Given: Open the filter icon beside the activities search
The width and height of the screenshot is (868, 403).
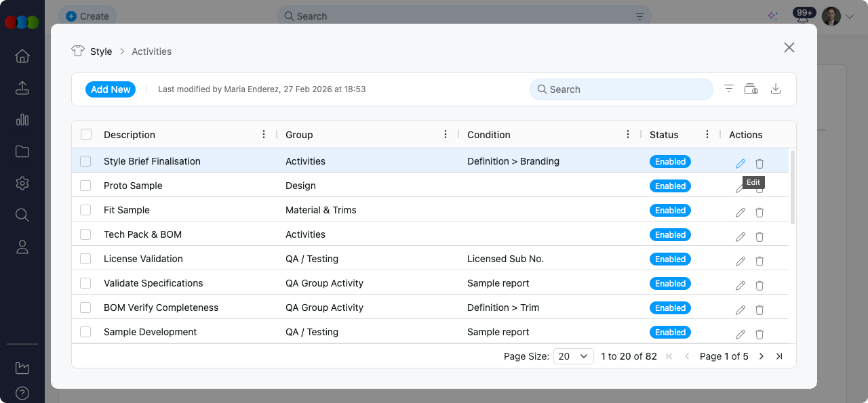Looking at the screenshot, I should coord(729,89).
